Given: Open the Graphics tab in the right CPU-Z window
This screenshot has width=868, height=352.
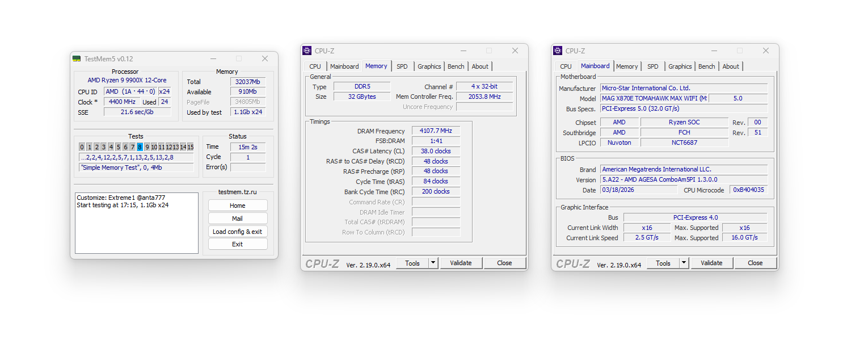Looking at the screenshot, I should click(680, 66).
